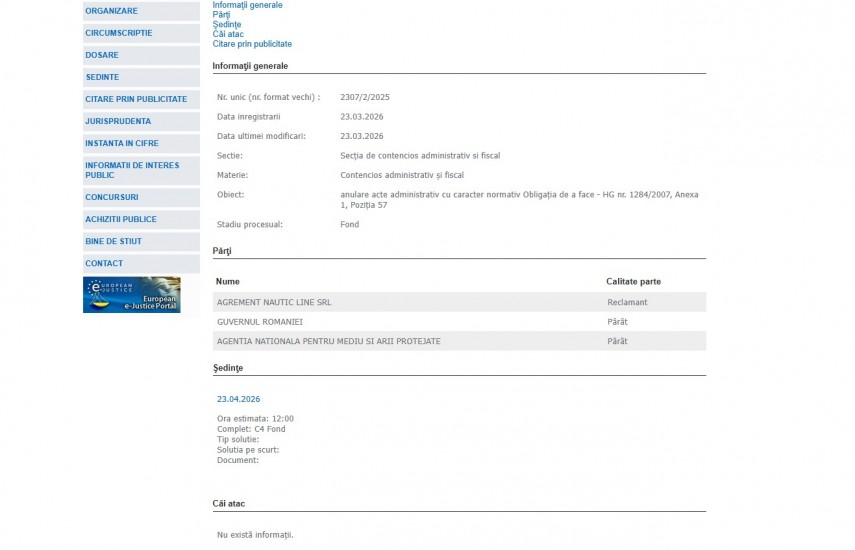The height and width of the screenshot is (550, 855).
Task: Follow the Ședințe anchor link at top
Action: tap(227, 25)
